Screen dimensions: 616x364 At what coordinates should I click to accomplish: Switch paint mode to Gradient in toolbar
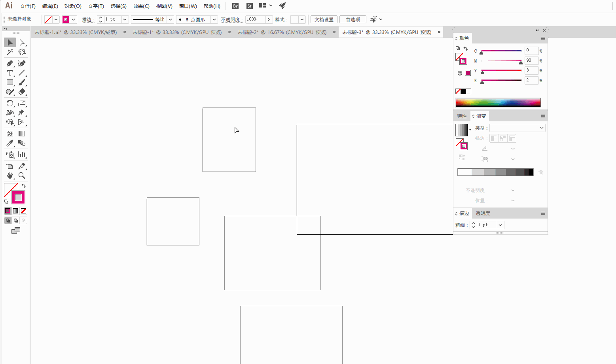[15, 211]
